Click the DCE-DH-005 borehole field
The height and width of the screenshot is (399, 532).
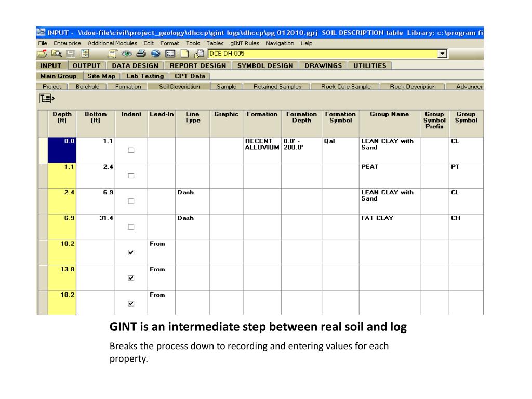pos(323,54)
